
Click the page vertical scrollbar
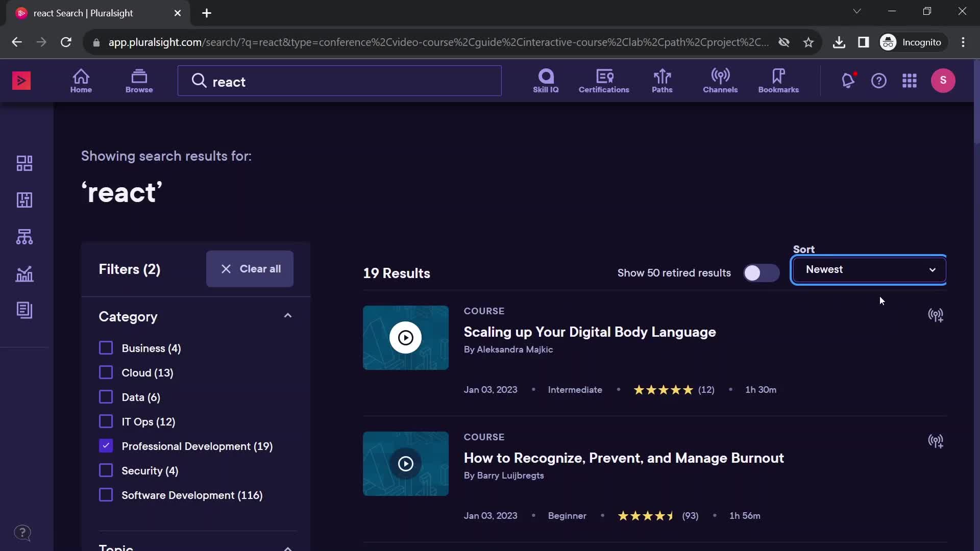tap(976, 102)
